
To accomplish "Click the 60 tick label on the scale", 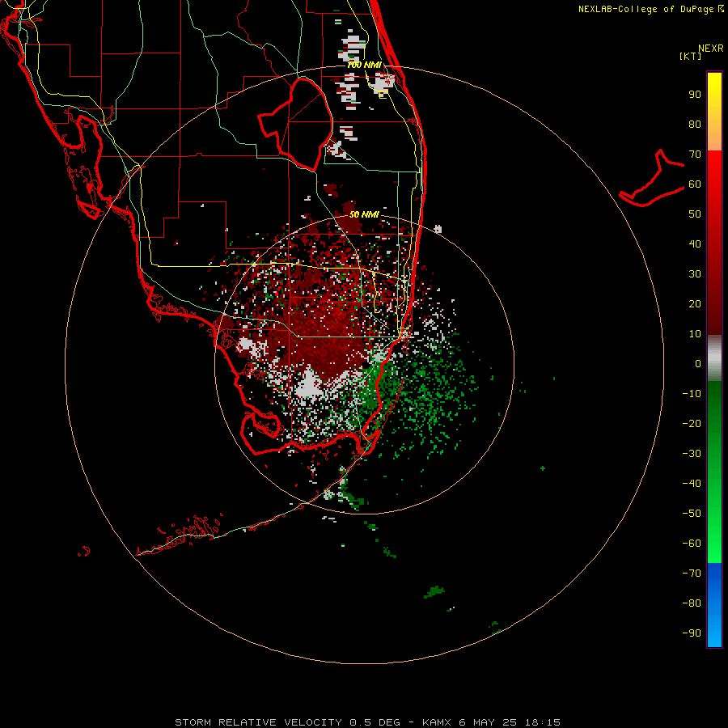I will (695, 184).
